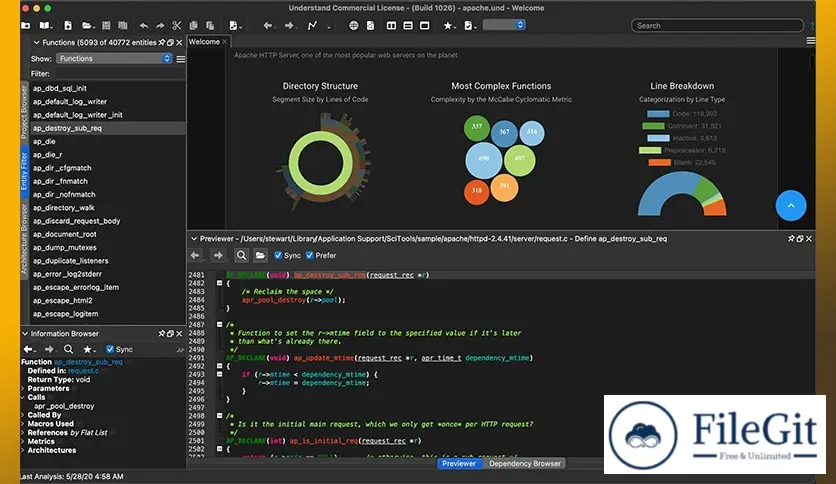Click the Previewer open folder icon

click(x=260, y=256)
